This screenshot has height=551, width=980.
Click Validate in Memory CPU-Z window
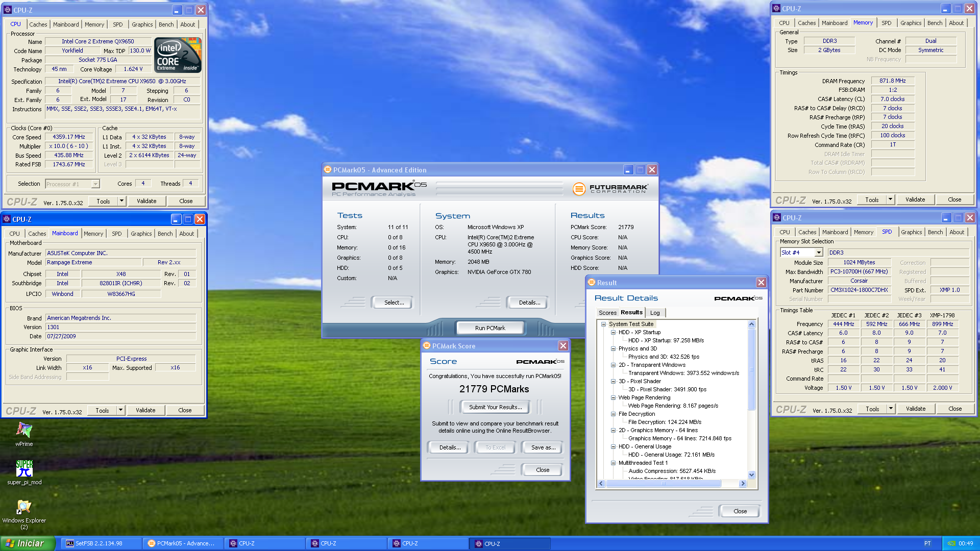coord(915,199)
